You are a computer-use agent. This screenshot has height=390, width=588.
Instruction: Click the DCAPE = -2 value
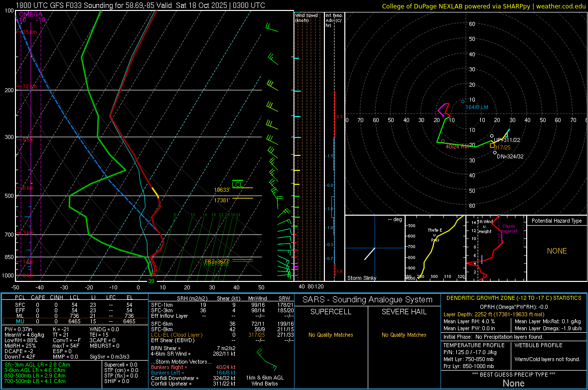pyautogui.click(x=19, y=351)
